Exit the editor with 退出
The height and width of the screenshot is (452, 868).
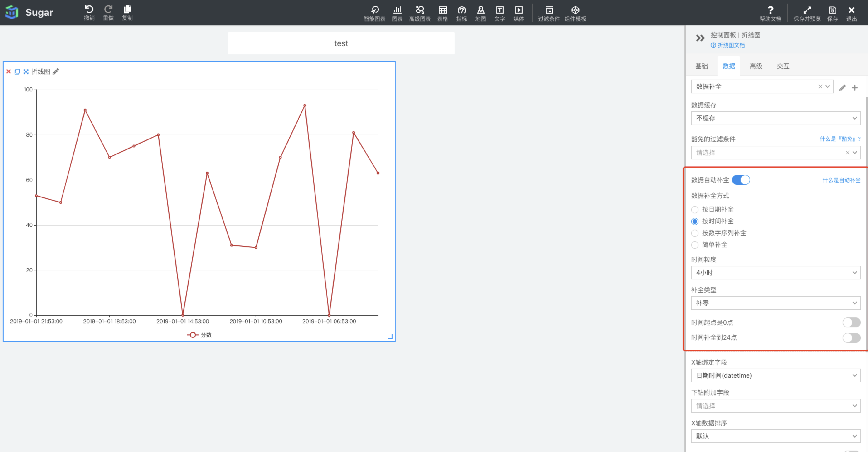click(x=851, y=13)
